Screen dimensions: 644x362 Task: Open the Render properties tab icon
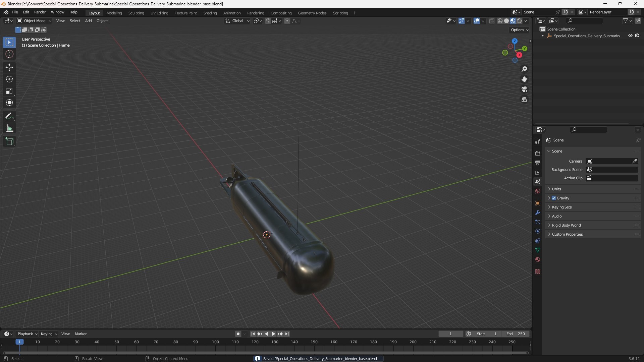(x=538, y=153)
